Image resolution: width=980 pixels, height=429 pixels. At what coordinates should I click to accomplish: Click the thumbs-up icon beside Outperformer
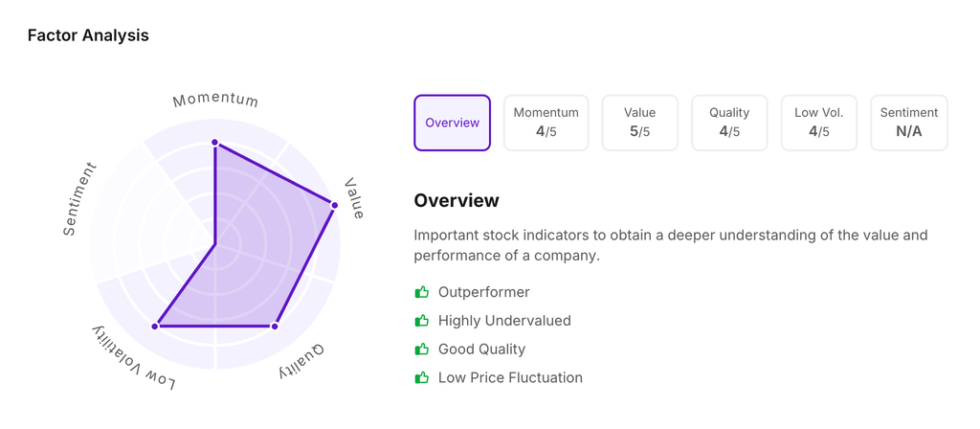[x=421, y=292]
